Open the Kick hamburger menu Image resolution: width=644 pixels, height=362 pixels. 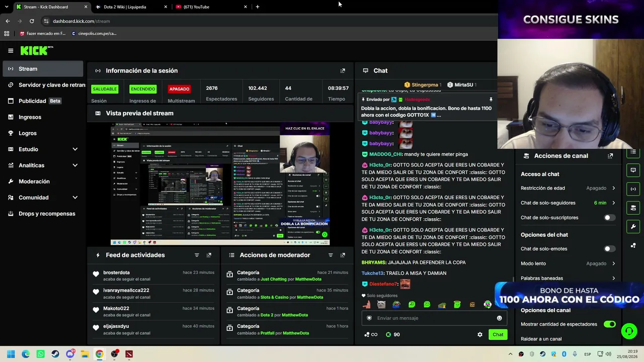point(11,50)
